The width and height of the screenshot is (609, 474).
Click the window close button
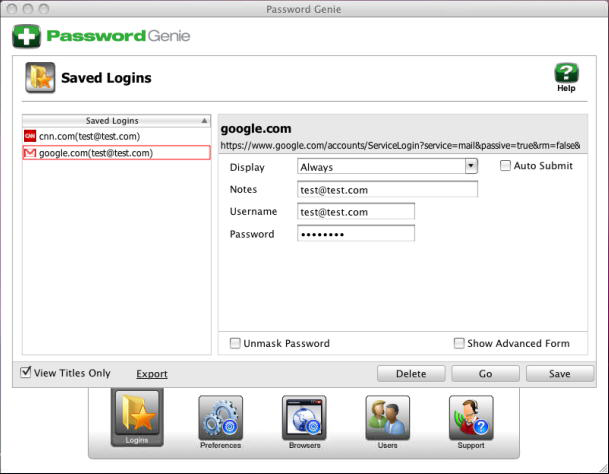click(x=12, y=9)
